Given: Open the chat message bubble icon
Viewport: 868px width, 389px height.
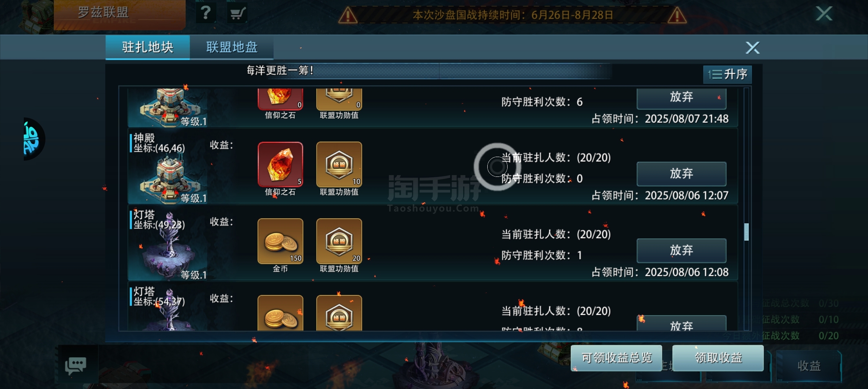Looking at the screenshot, I should click(x=76, y=366).
